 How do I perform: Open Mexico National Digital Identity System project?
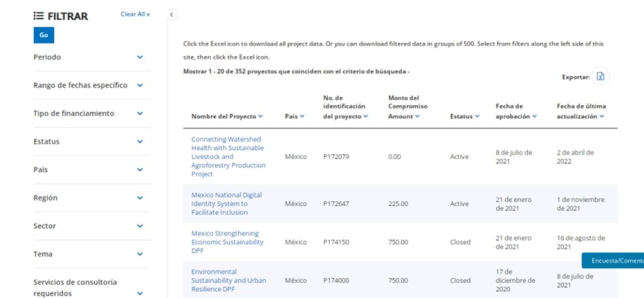(226, 204)
